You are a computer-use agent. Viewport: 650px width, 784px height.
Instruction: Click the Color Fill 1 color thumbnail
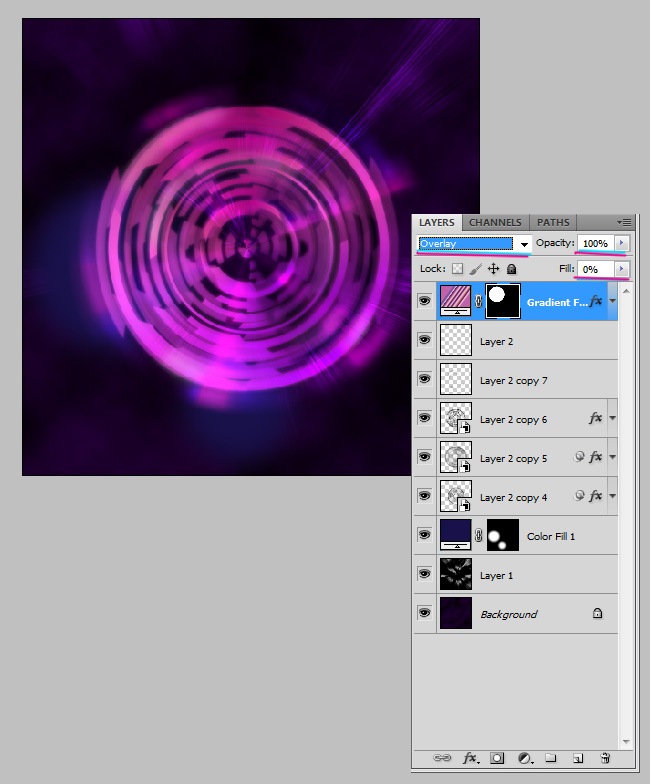pos(456,536)
